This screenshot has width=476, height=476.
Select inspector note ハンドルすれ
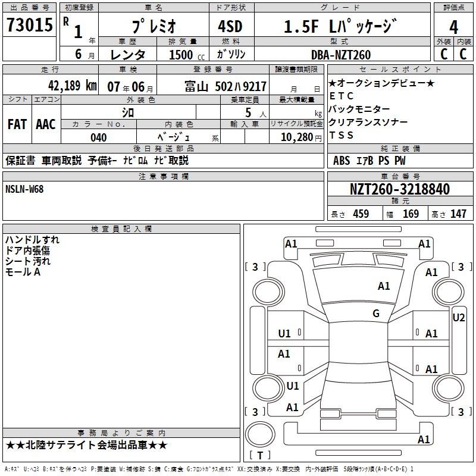[x=32, y=240]
